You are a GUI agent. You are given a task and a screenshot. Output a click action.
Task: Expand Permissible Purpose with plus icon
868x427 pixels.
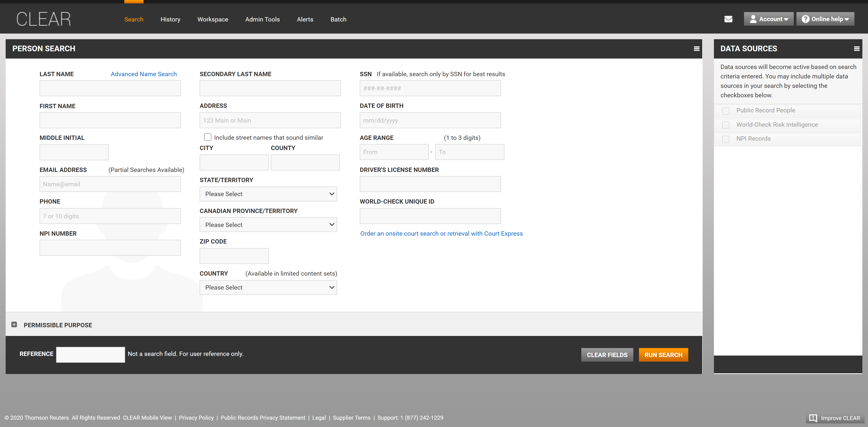[x=14, y=324]
